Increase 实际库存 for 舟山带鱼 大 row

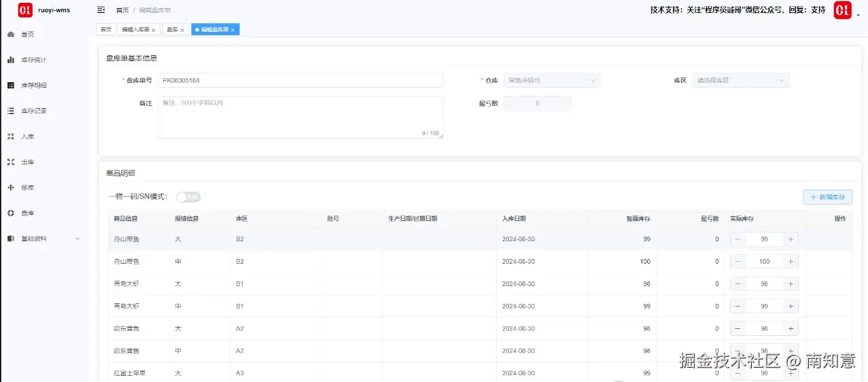[x=791, y=239]
